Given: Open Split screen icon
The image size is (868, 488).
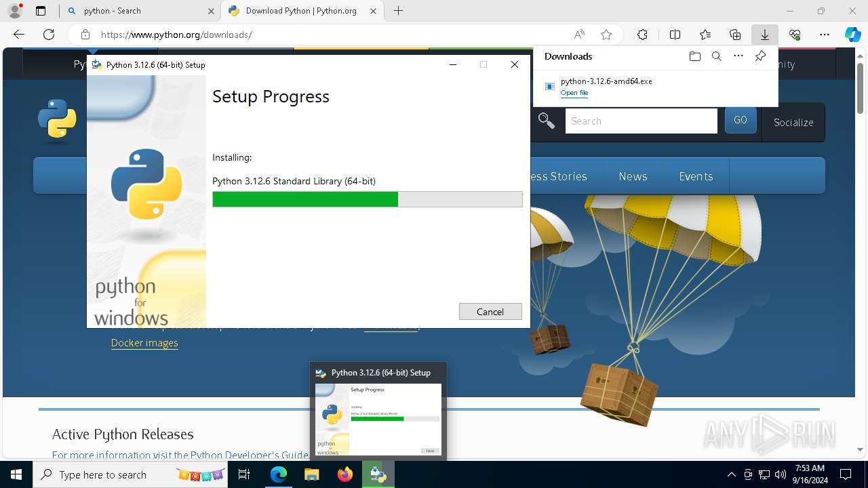Looking at the screenshot, I should pyautogui.click(x=675, y=35).
